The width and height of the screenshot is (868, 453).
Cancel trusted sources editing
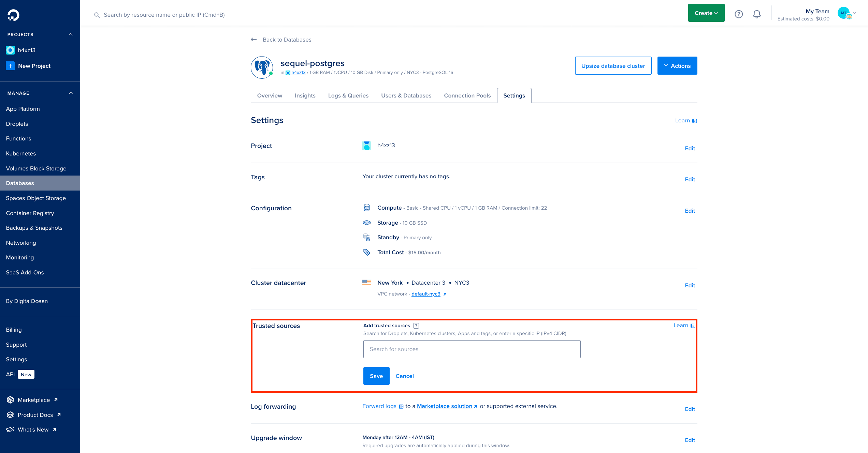point(405,376)
